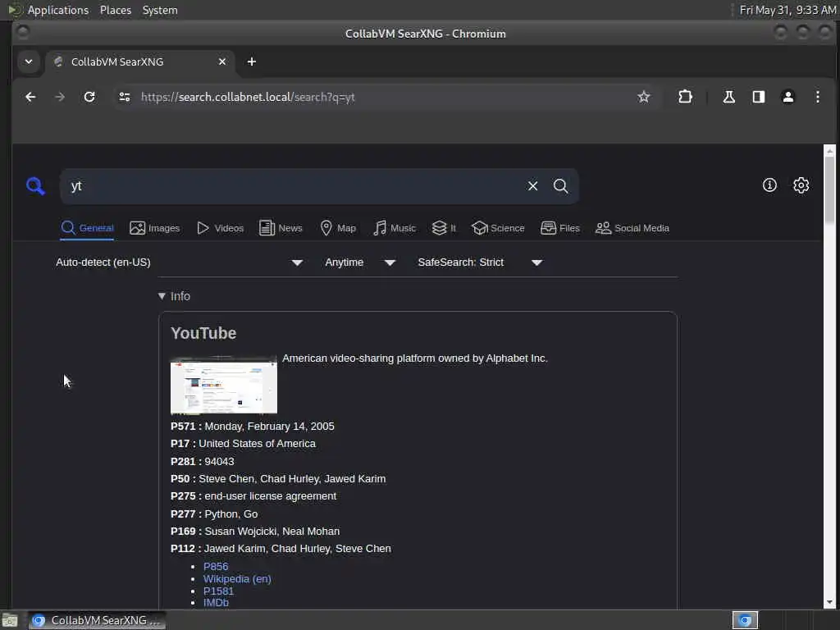Screen dimensions: 840x630
Task: Switch to the Images search category
Action: click(155, 228)
